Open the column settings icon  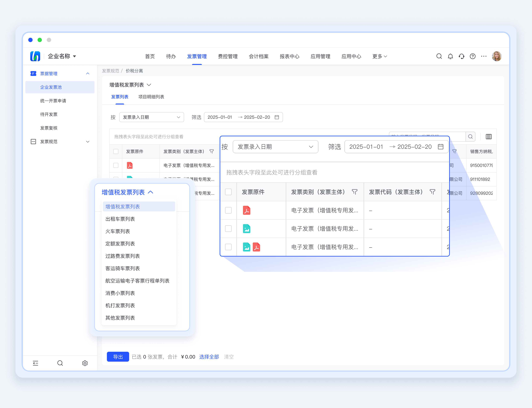click(489, 136)
